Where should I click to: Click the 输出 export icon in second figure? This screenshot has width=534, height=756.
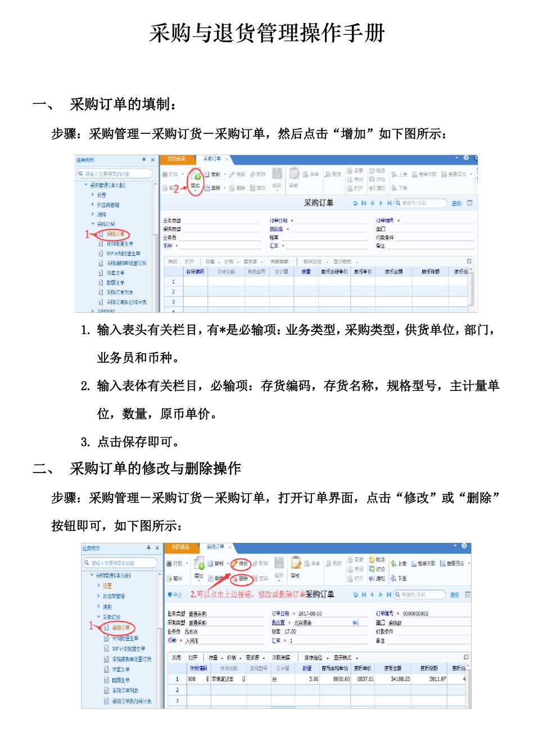point(169,578)
